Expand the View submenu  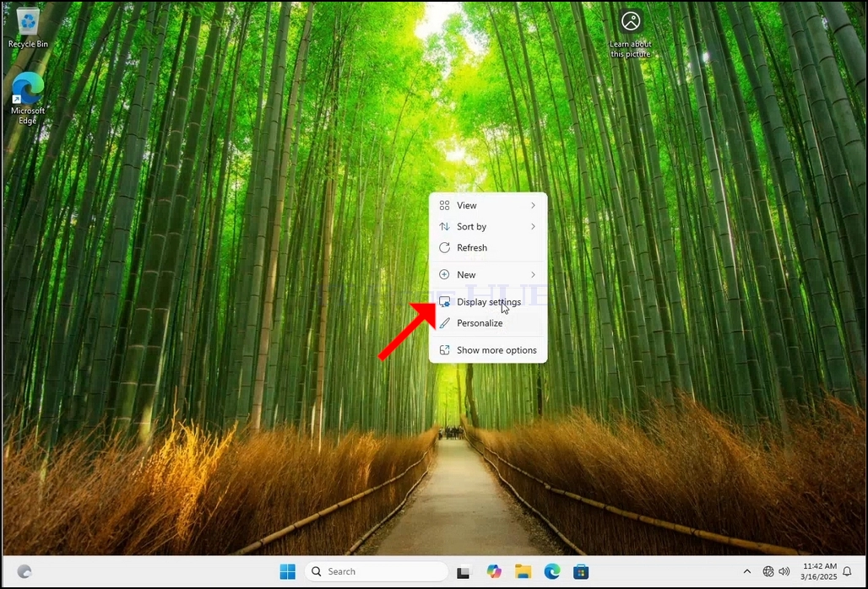(x=488, y=205)
